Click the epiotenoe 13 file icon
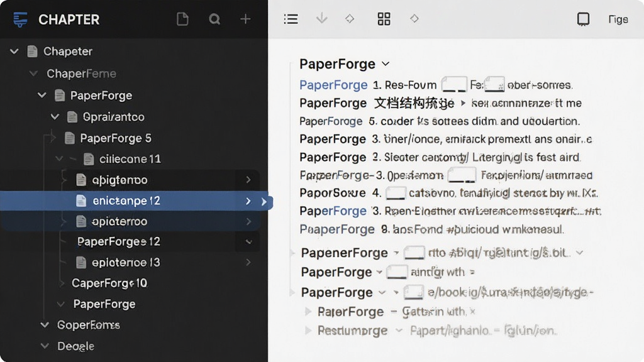Viewport: 644px width, 362px height. point(81,262)
